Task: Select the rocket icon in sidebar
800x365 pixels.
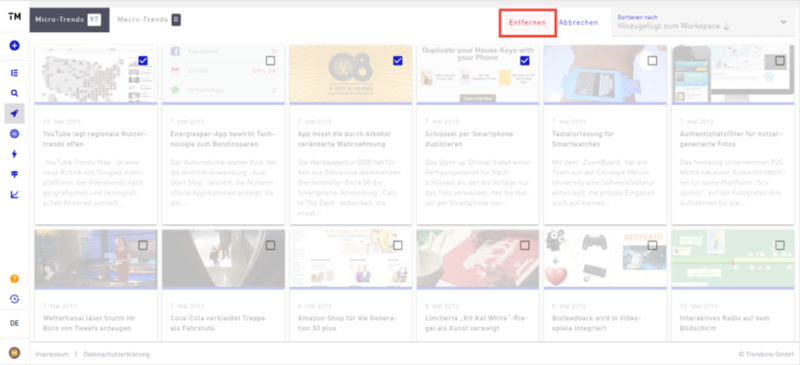Action: tap(14, 113)
